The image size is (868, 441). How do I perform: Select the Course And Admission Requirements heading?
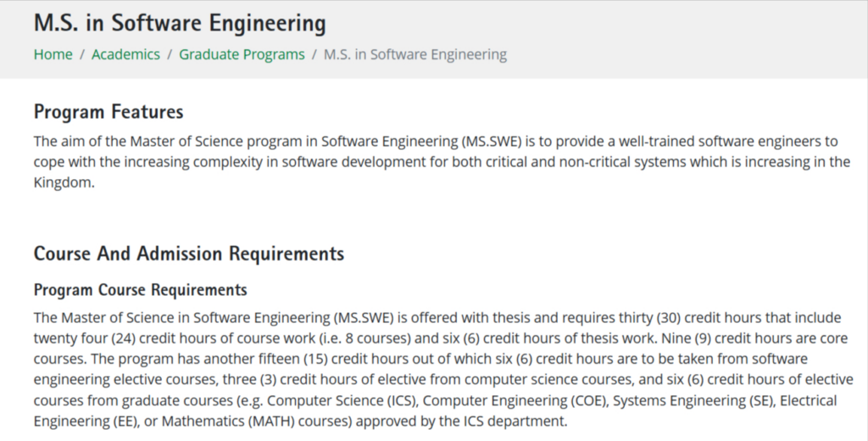click(x=189, y=254)
